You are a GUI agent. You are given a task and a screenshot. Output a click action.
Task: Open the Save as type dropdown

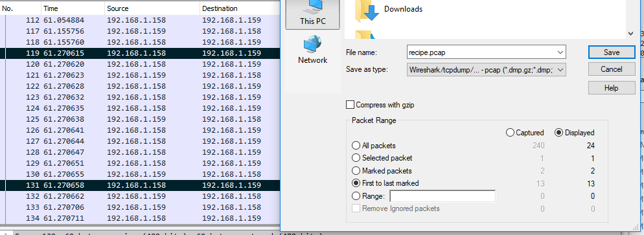click(487, 69)
